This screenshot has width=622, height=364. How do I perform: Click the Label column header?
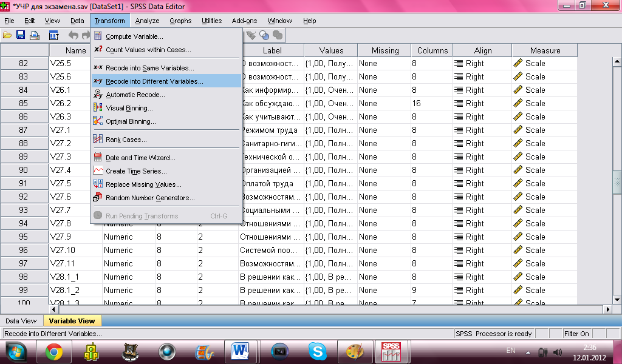click(x=273, y=50)
